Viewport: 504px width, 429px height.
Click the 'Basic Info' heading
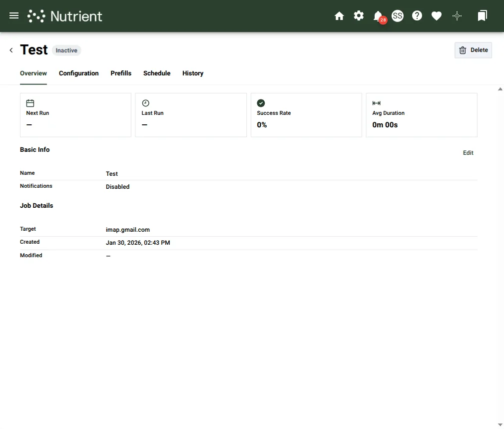(34, 150)
